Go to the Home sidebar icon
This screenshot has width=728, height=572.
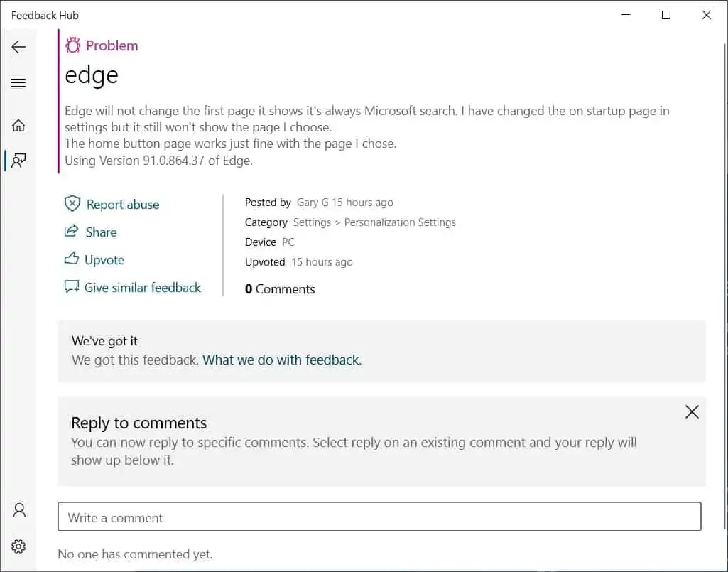click(x=18, y=126)
